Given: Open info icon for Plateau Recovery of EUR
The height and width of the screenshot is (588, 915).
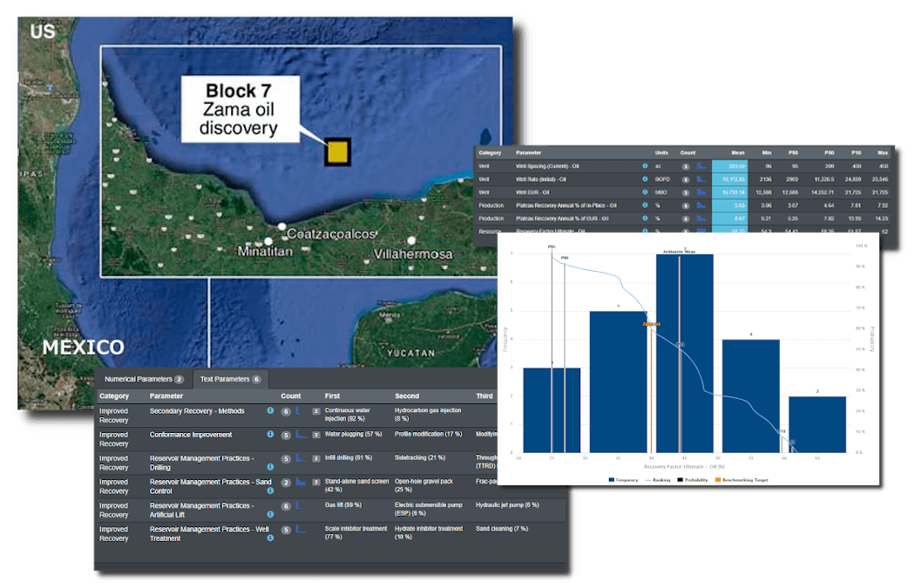Looking at the screenshot, I should tap(646, 218).
